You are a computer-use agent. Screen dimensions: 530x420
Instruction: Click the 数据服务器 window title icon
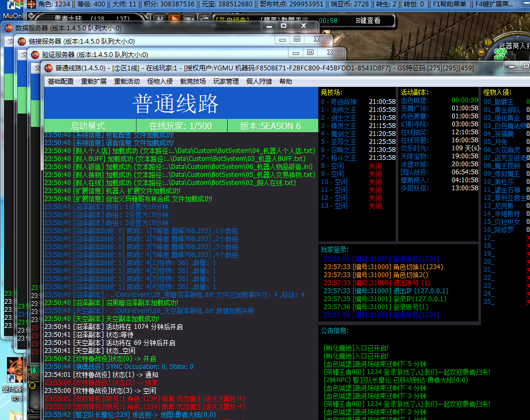pyautogui.click(x=9, y=28)
